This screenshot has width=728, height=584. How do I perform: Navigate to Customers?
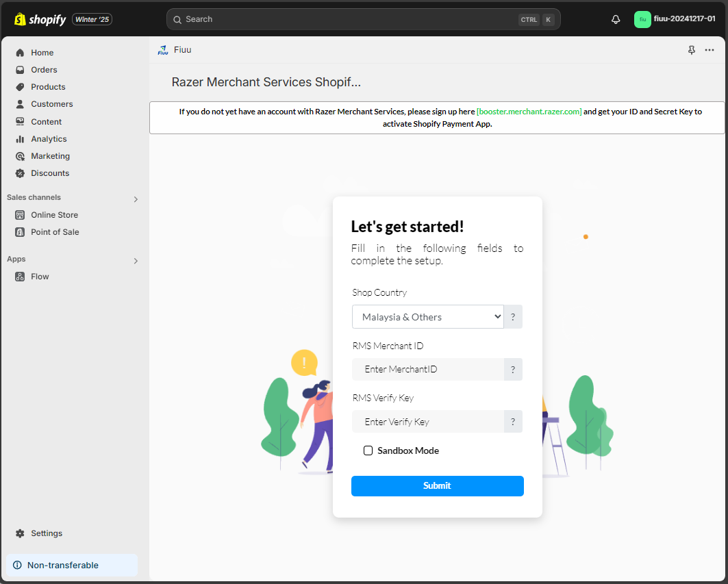coord(52,104)
